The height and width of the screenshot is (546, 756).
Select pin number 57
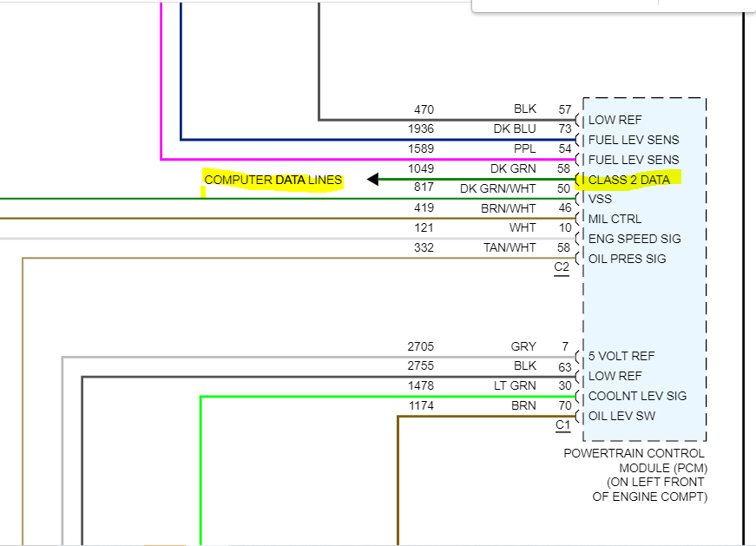coord(564,109)
